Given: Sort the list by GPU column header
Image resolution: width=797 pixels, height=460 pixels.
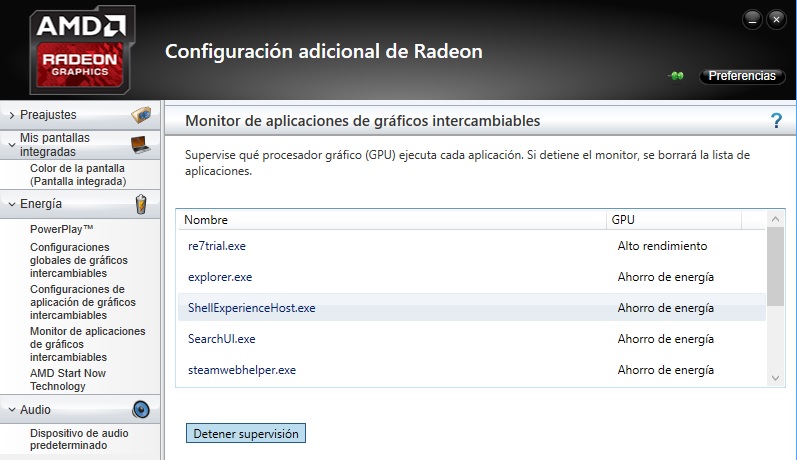Looking at the screenshot, I should (x=673, y=220).
